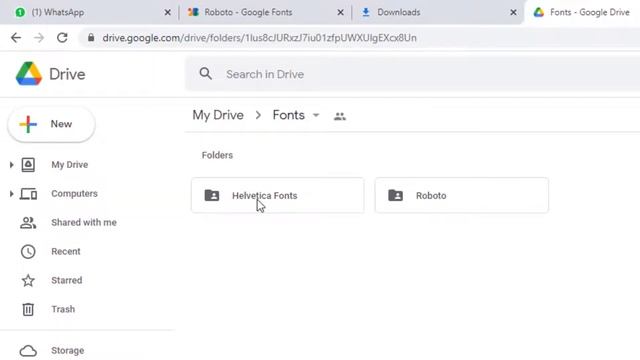
Task: Click the Computers sidebar icon
Action: (28, 194)
